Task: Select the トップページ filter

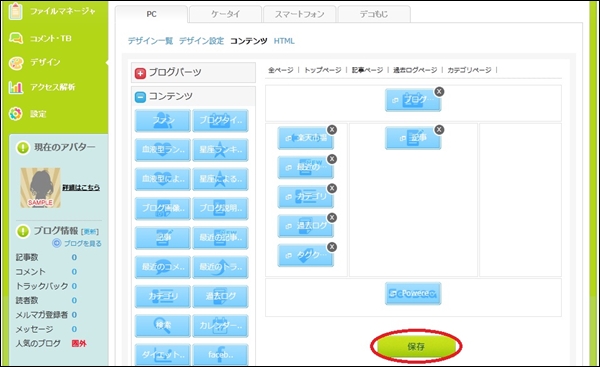Action: (x=323, y=70)
